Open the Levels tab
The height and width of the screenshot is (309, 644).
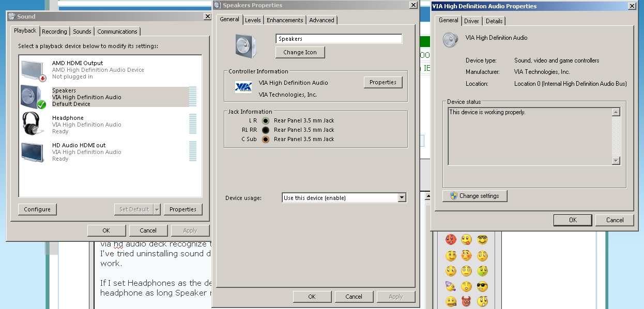(x=253, y=20)
